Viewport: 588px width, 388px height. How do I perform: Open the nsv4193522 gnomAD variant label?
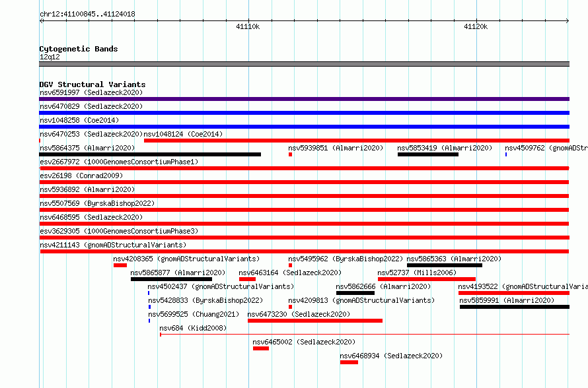523,286
